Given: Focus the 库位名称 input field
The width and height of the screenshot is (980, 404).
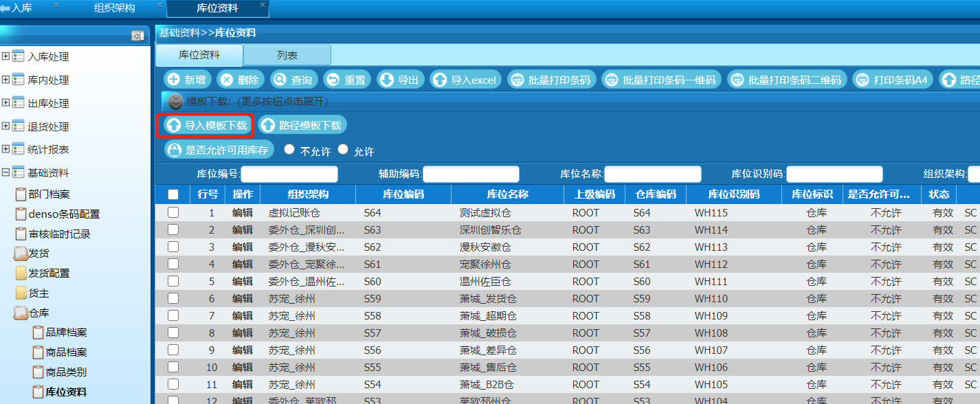Looking at the screenshot, I should [x=653, y=174].
